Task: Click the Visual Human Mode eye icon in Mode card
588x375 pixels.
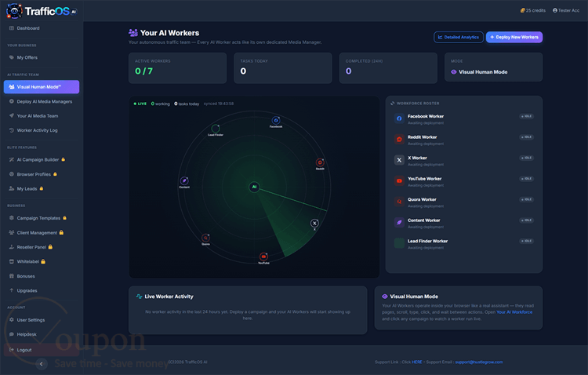Action: tap(453, 72)
